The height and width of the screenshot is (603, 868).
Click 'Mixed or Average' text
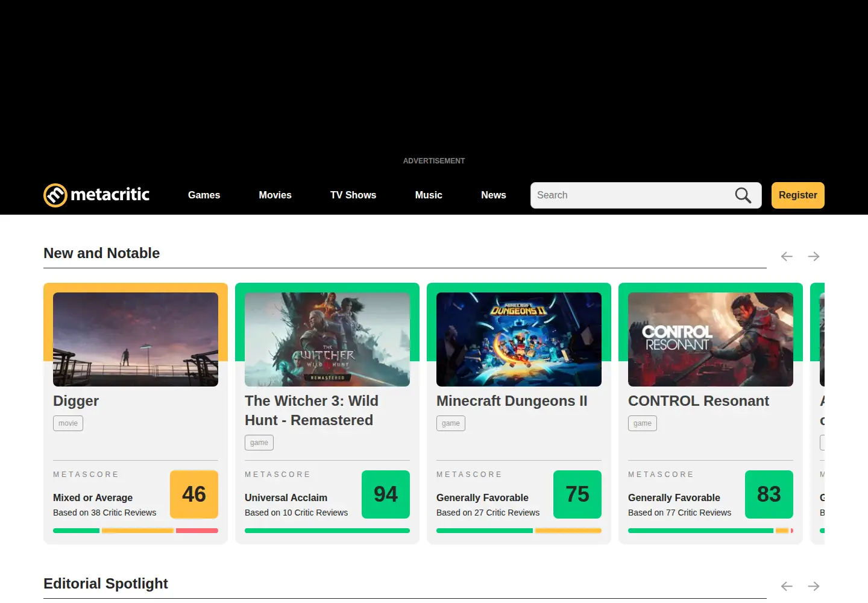93,497
